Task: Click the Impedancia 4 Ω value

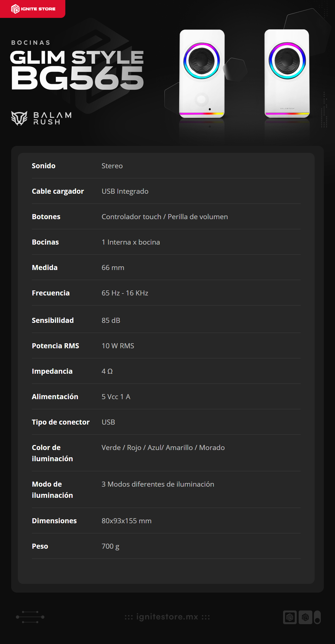Action: pos(107,371)
